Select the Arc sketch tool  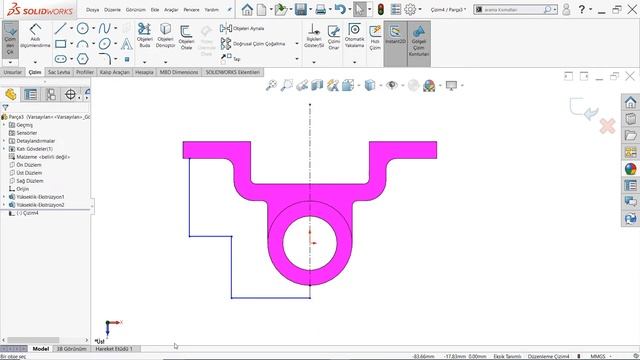(x=83, y=44)
